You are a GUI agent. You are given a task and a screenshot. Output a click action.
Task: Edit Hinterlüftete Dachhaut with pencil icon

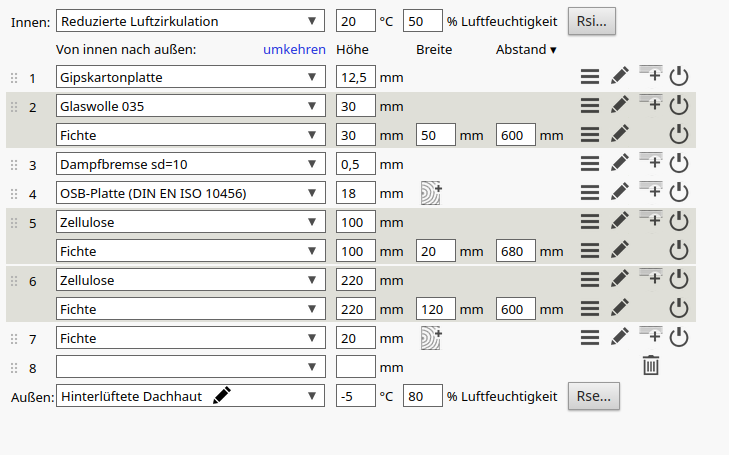pyautogui.click(x=222, y=395)
